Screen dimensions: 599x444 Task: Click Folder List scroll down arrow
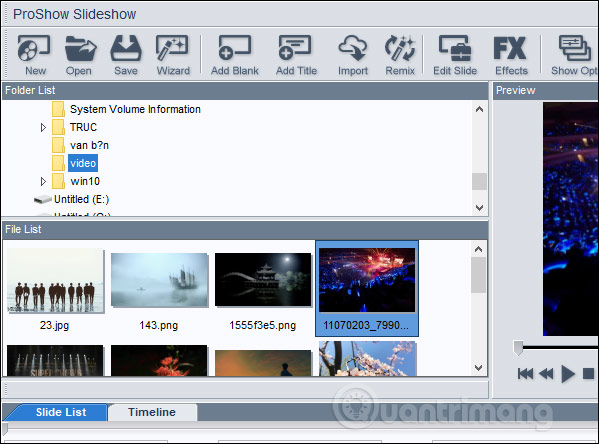[x=479, y=208]
